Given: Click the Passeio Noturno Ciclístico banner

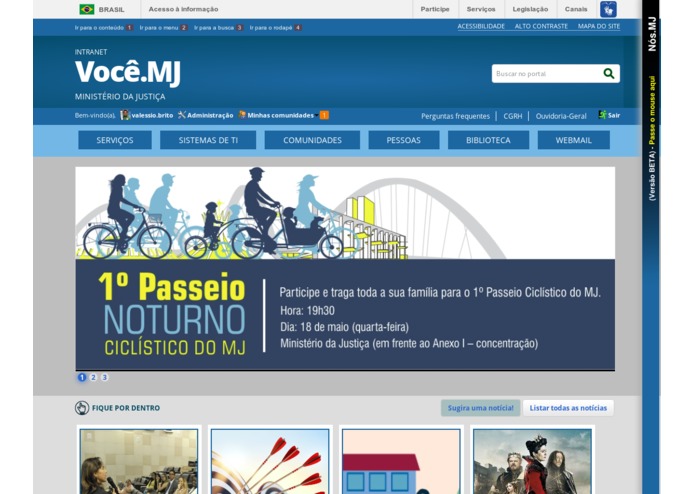Looking at the screenshot, I should (345, 268).
